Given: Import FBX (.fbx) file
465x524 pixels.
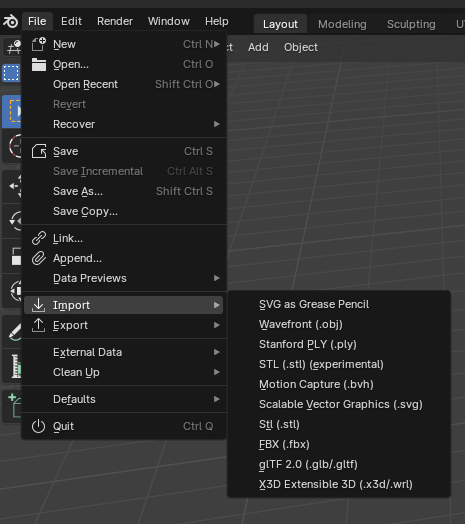Looking at the screenshot, I should pos(339,444).
